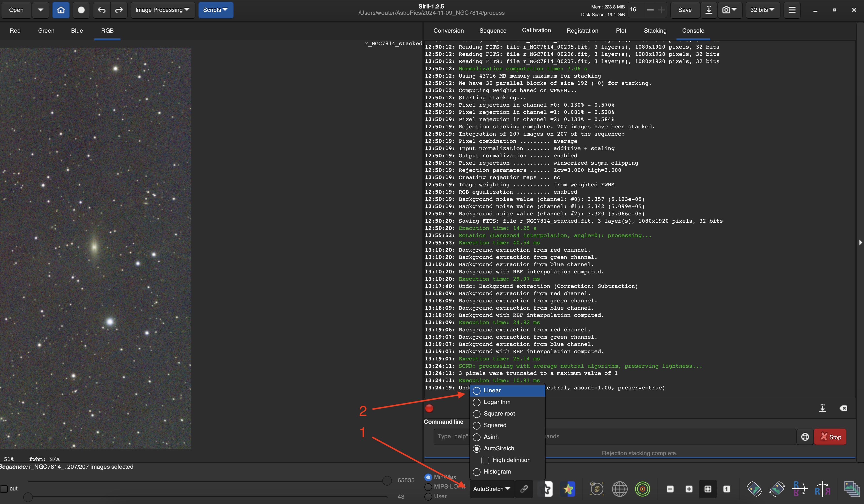The height and width of the screenshot is (504, 864).
Task: Open the Image Processing dropdown menu
Action: [162, 10]
